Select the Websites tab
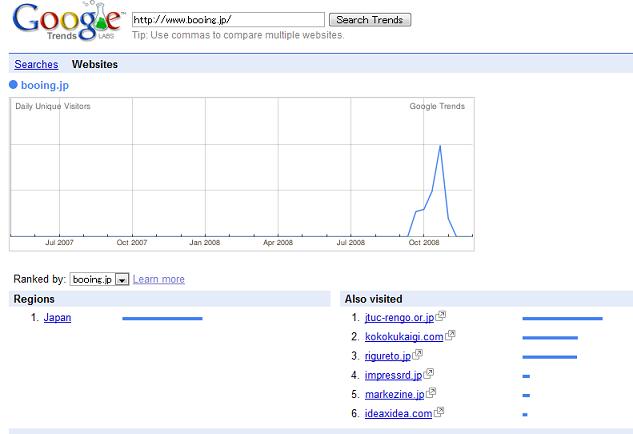Screen dimensions: 633x434 coord(95,64)
